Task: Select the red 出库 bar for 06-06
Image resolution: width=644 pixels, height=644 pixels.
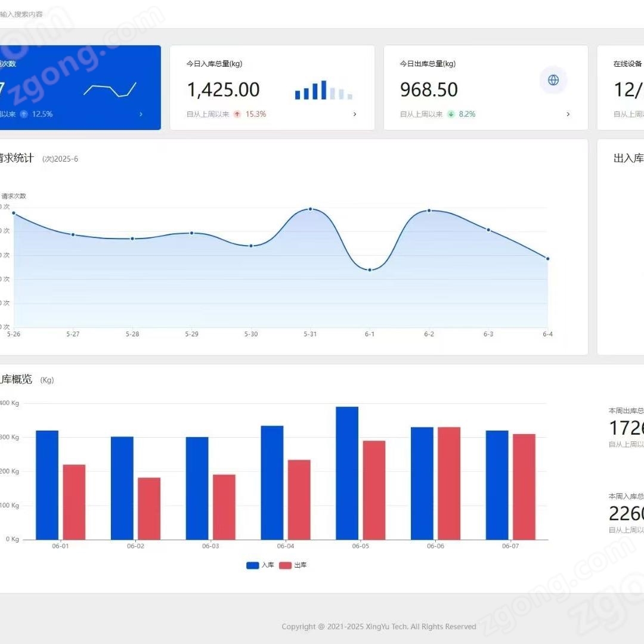Action: pos(449,483)
